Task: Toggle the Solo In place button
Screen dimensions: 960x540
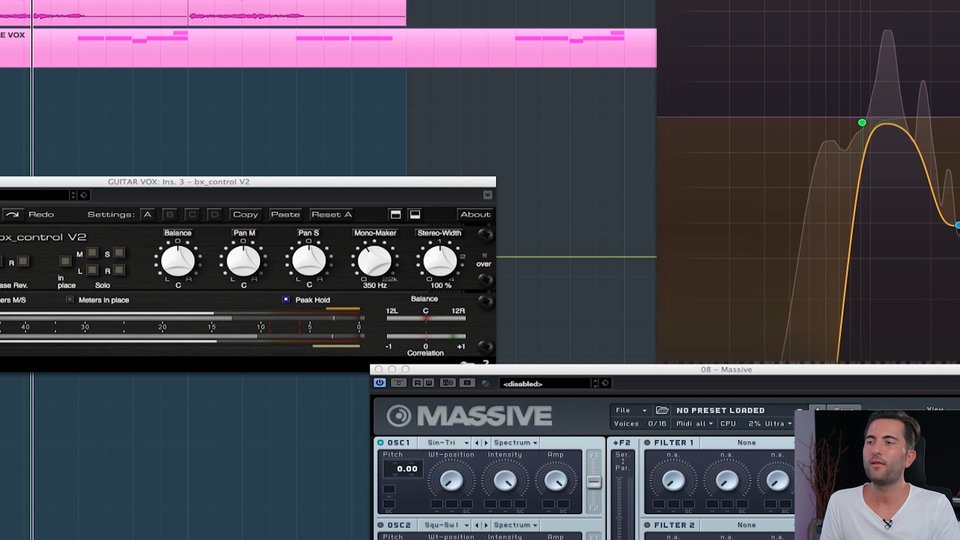Action: (x=65, y=261)
